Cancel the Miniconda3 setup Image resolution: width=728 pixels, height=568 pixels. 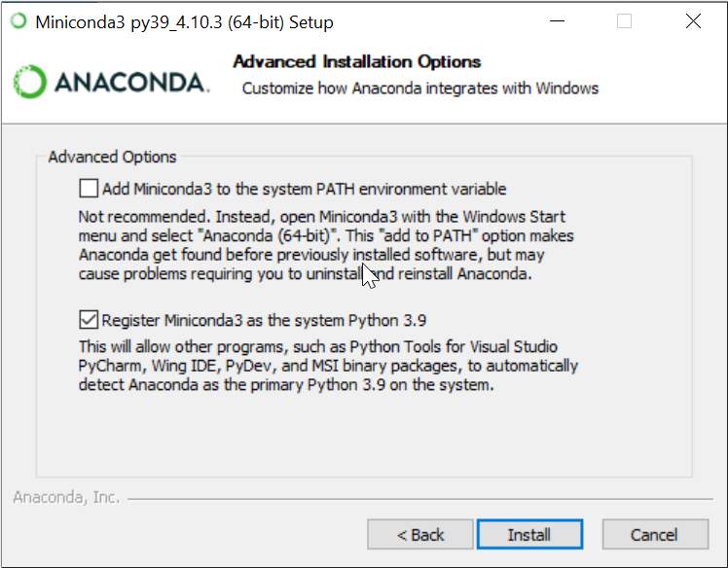pos(655,534)
